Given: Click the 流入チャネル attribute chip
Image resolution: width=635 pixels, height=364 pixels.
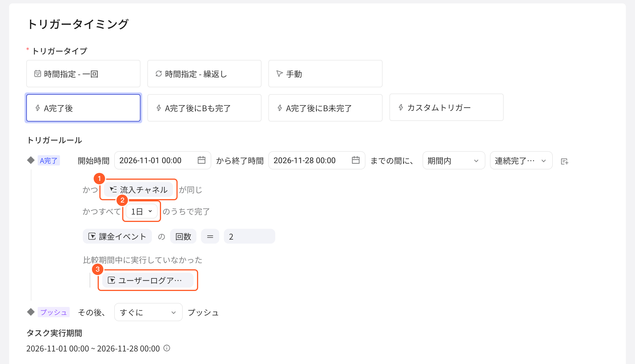Looking at the screenshot, I should pyautogui.click(x=138, y=190).
